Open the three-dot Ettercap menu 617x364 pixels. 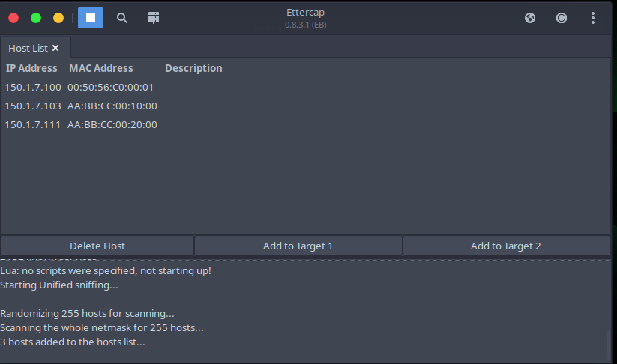pyautogui.click(x=592, y=18)
